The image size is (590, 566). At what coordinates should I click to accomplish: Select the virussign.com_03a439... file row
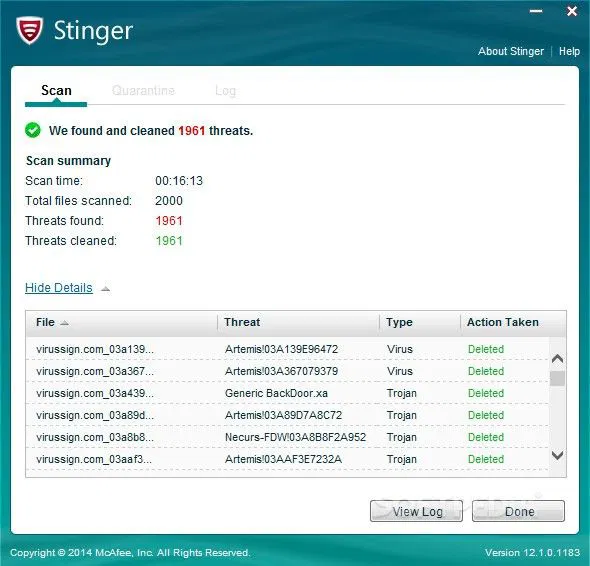click(x=287, y=393)
